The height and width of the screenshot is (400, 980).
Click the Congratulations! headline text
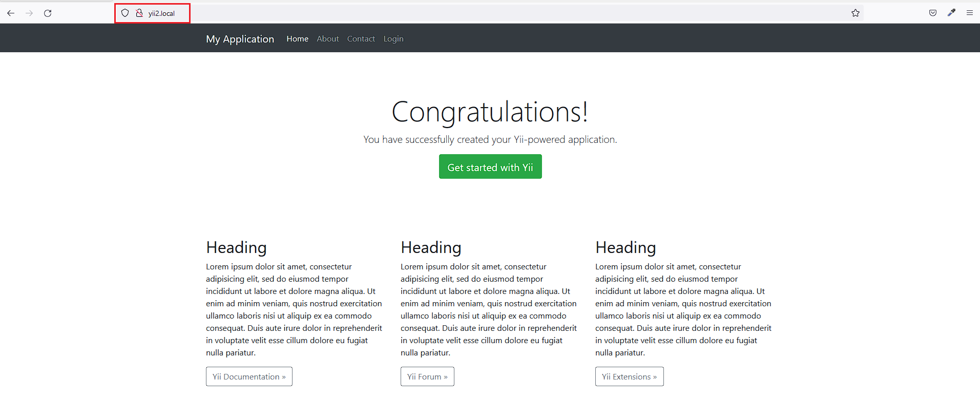tap(490, 112)
